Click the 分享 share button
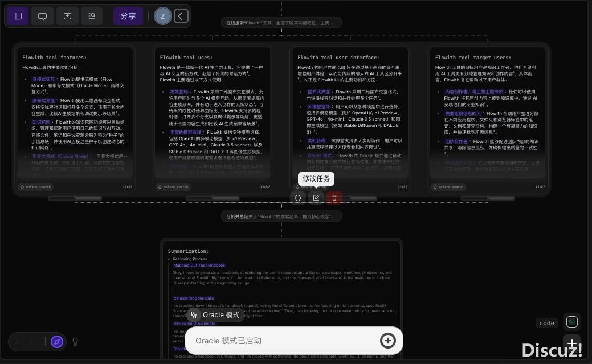The image size is (592, 364). coord(128,16)
